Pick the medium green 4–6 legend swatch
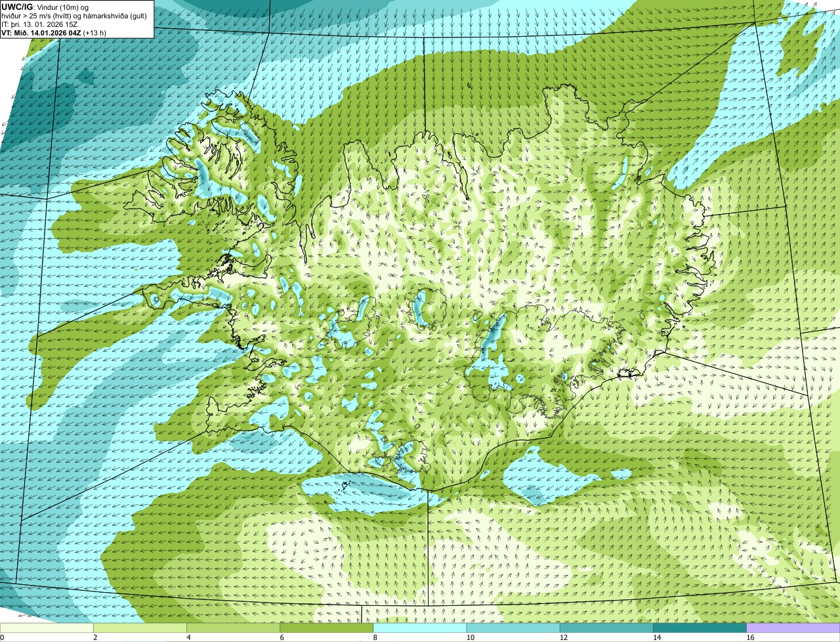Viewport: 840px width, 642px height. click(233, 628)
